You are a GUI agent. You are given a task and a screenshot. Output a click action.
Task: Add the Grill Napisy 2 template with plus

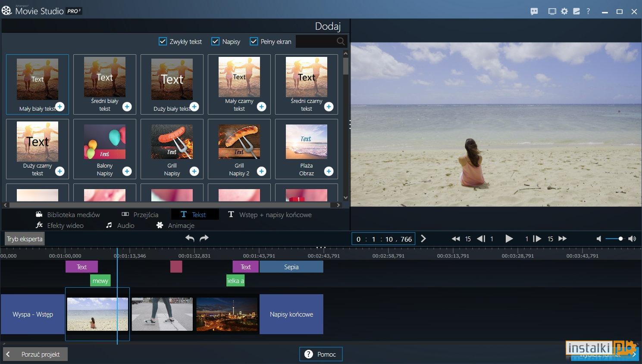coord(262,171)
